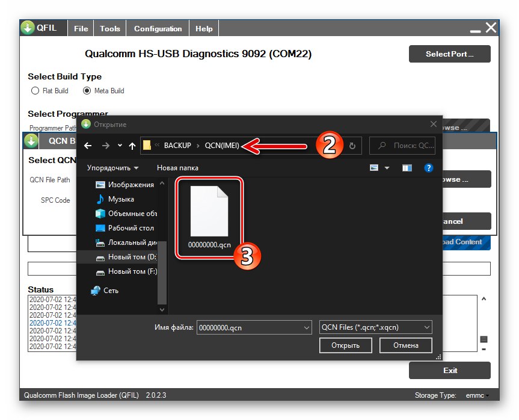Click the Рабочий стол desktop icon
This screenshot has width=519, height=420.
[100, 228]
